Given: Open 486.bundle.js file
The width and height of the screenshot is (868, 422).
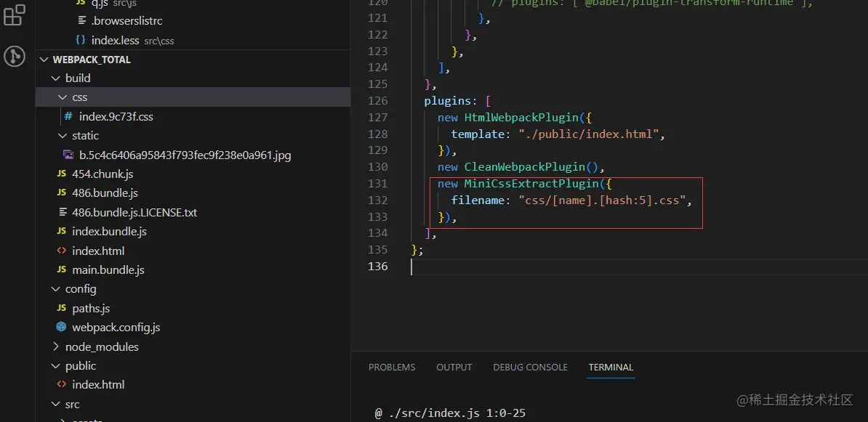Looking at the screenshot, I should 105,193.
